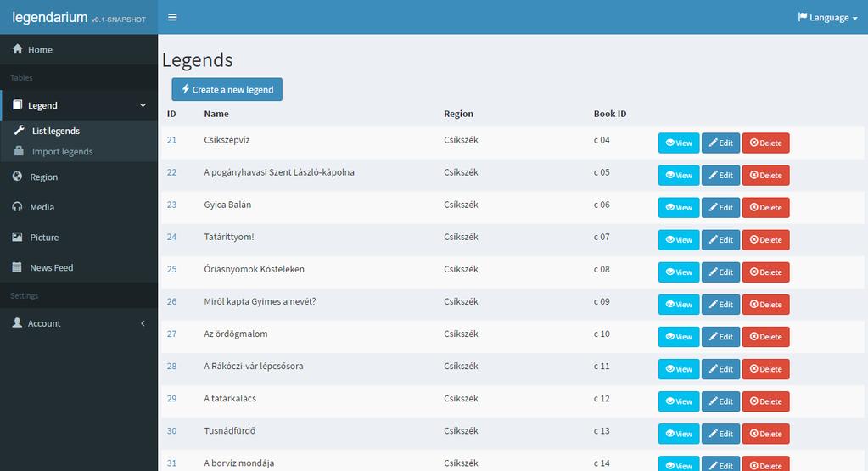Click the Legend book icon
This screenshot has height=471, width=868.
[17, 104]
